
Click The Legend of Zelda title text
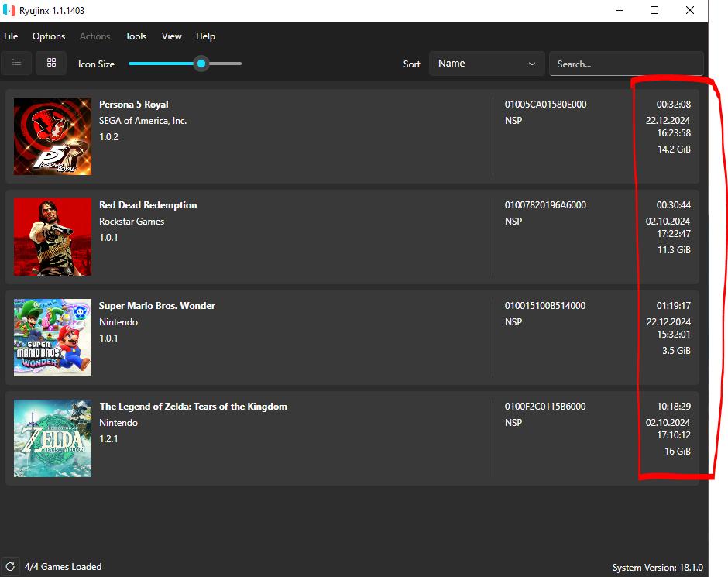[x=193, y=407]
